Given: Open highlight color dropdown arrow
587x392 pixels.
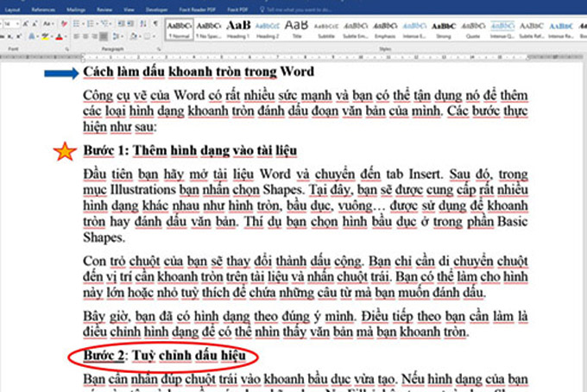Looking at the screenshot, I should point(52,36).
